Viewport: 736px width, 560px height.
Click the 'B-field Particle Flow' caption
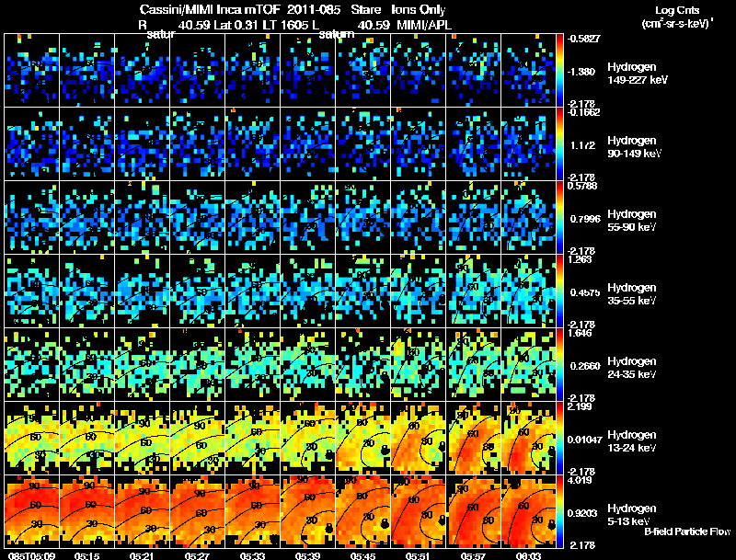[687, 531]
